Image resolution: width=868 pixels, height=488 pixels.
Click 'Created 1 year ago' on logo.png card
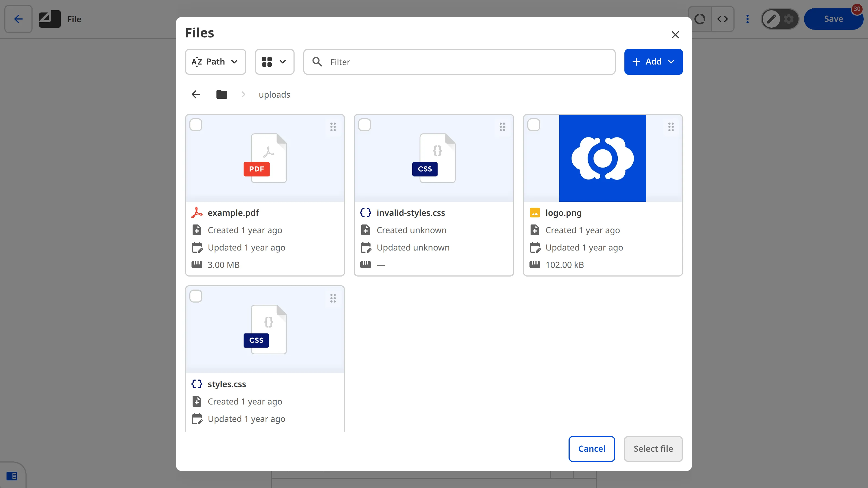pyautogui.click(x=583, y=230)
